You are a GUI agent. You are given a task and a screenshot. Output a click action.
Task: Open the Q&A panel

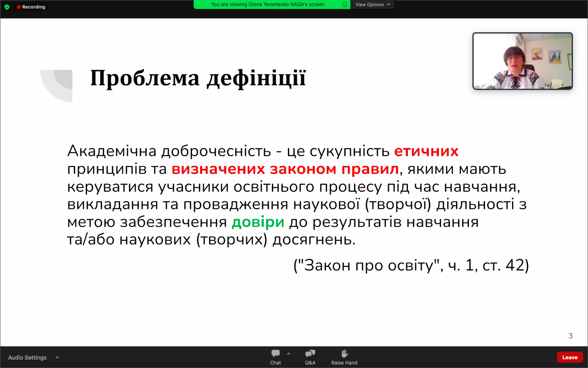pos(310,357)
